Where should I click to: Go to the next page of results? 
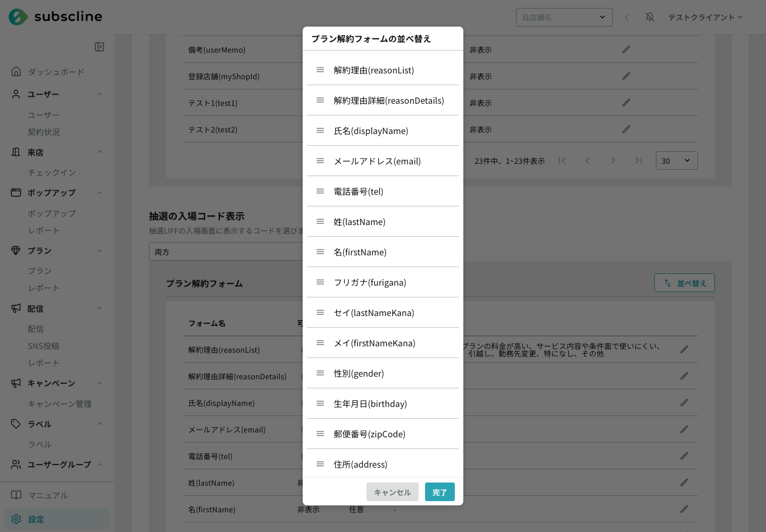(613, 161)
